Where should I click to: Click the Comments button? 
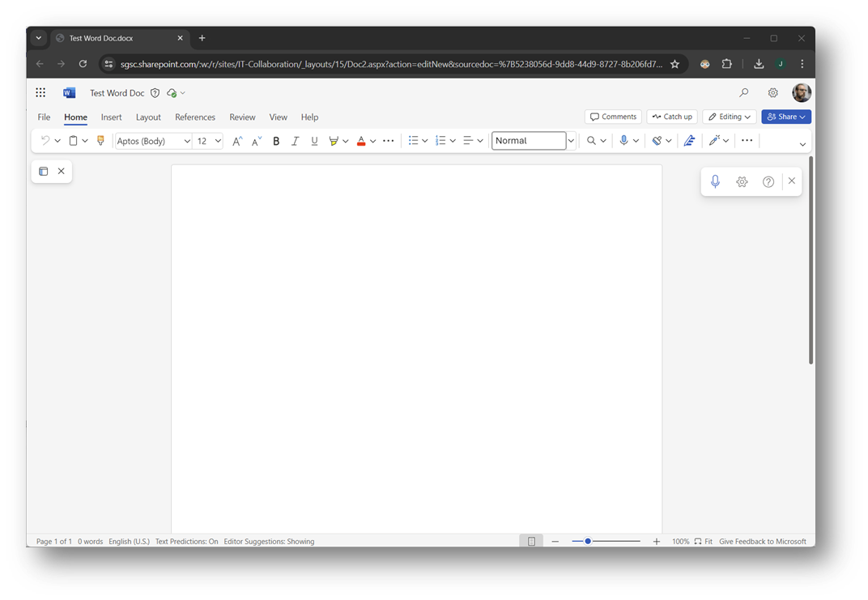click(x=613, y=117)
